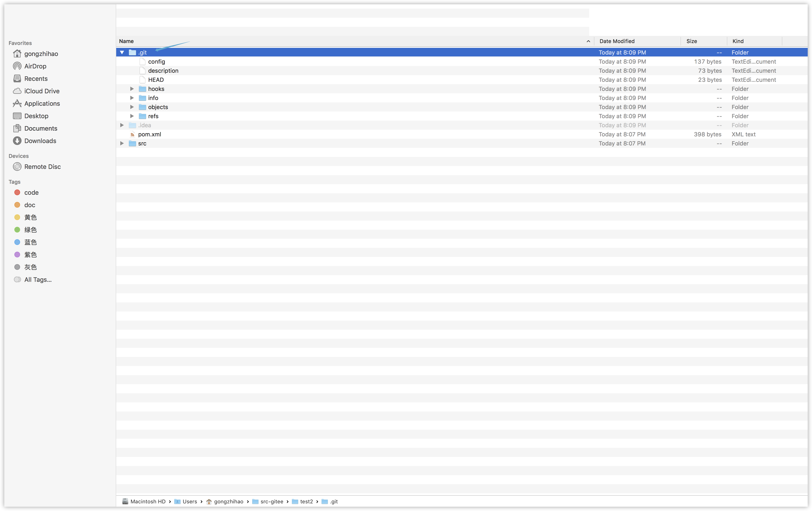The image size is (812, 511).
Task: Jump to src-gitee in path bar
Action: (271, 502)
